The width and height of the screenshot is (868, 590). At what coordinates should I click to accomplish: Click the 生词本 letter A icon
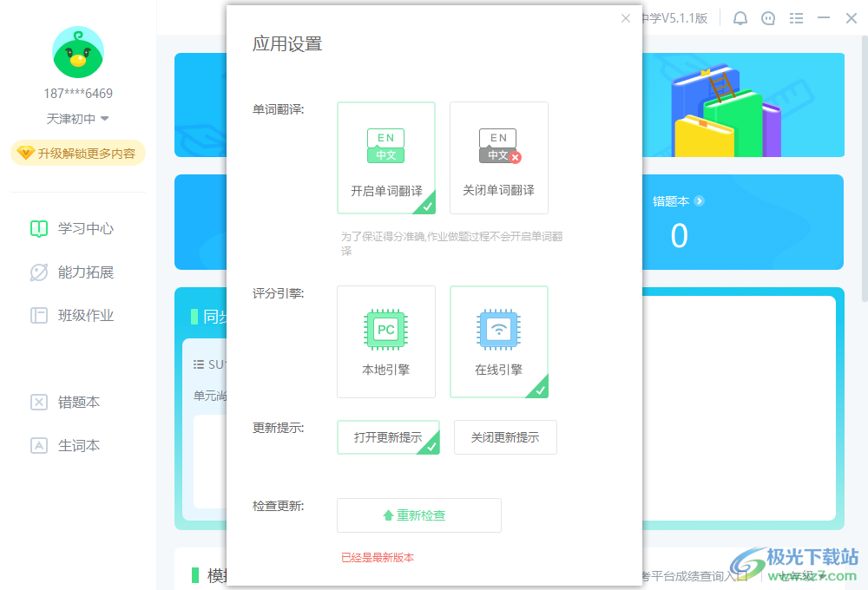pos(39,445)
